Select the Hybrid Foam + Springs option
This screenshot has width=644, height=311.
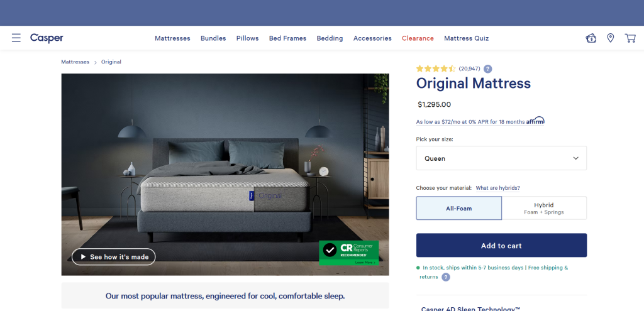click(x=544, y=208)
